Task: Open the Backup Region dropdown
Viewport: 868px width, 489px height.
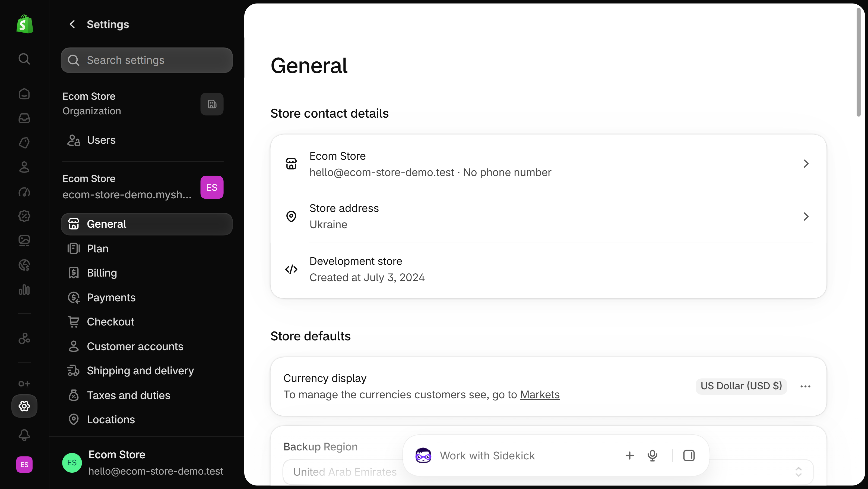Action: (548, 472)
